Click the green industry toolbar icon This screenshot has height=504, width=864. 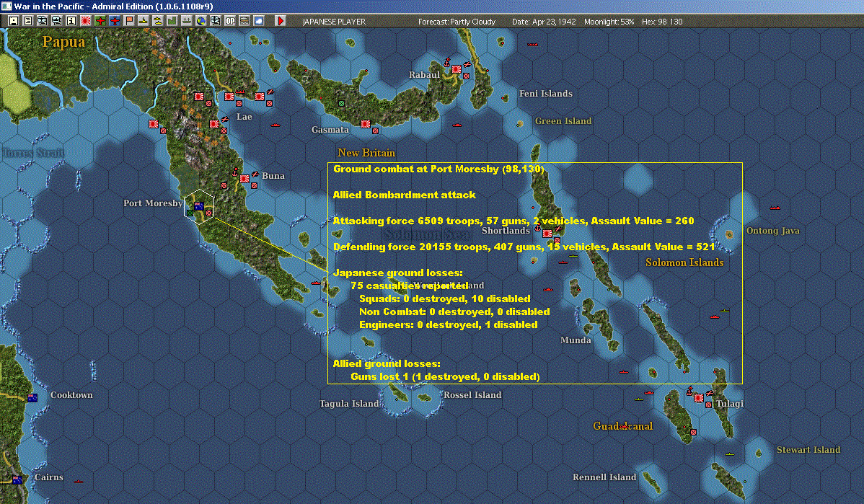tap(172, 21)
